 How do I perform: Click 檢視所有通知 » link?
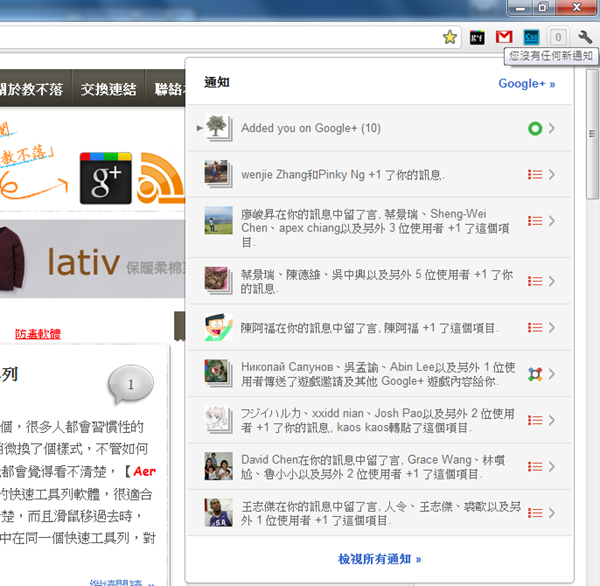click(x=380, y=559)
